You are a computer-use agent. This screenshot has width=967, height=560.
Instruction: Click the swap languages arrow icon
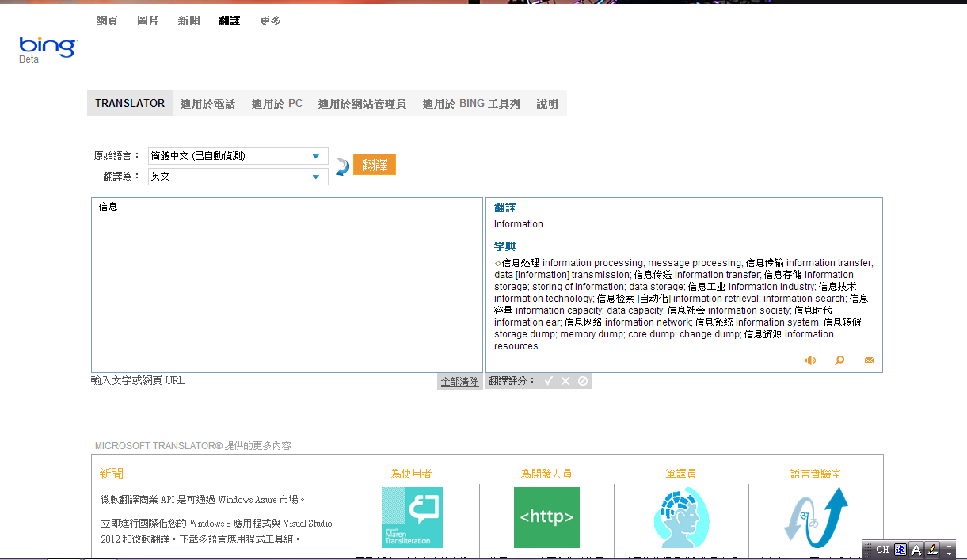tap(342, 166)
